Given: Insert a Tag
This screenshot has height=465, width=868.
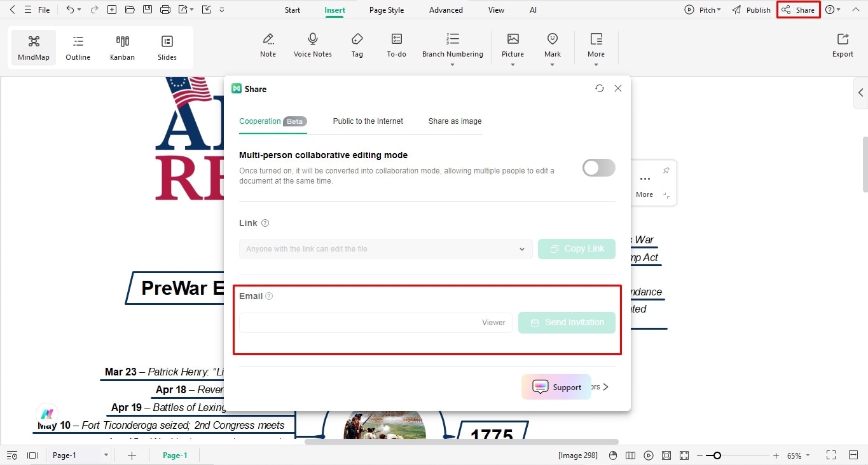Looking at the screenshot, I should pos(357,46).
